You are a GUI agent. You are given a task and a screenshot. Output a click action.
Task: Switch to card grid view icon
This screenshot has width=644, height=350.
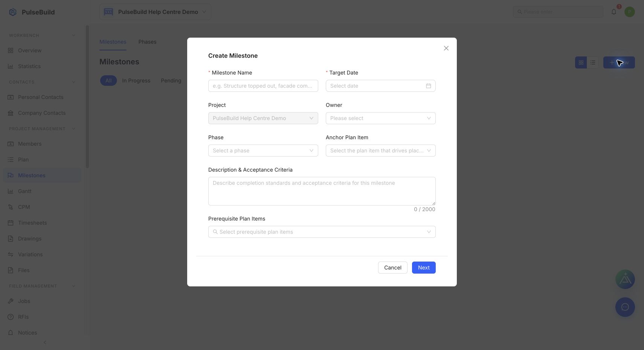click(x=581, y=62)
